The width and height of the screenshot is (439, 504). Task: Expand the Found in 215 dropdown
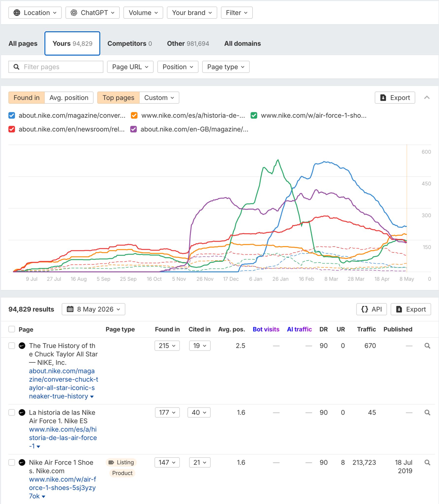[x=167, y=346]
